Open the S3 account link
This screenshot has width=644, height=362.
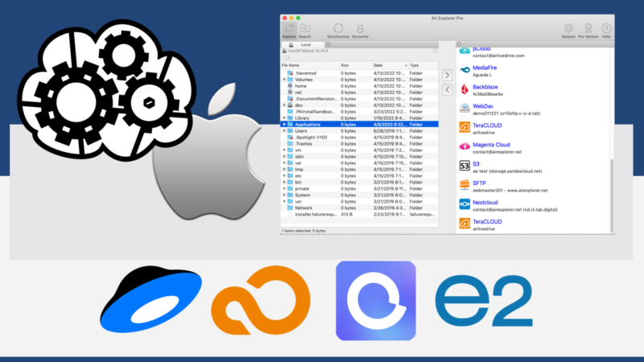(x=476, y=164)
